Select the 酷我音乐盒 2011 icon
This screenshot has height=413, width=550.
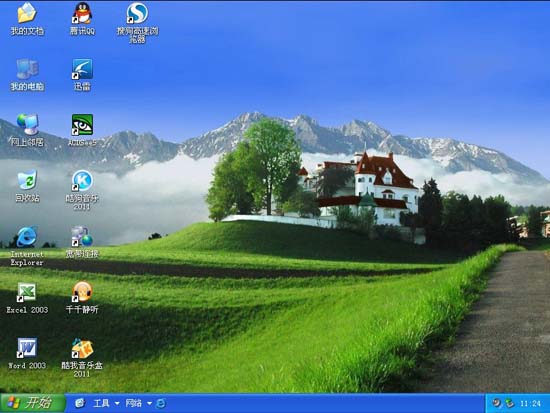(x=82, y=348)
